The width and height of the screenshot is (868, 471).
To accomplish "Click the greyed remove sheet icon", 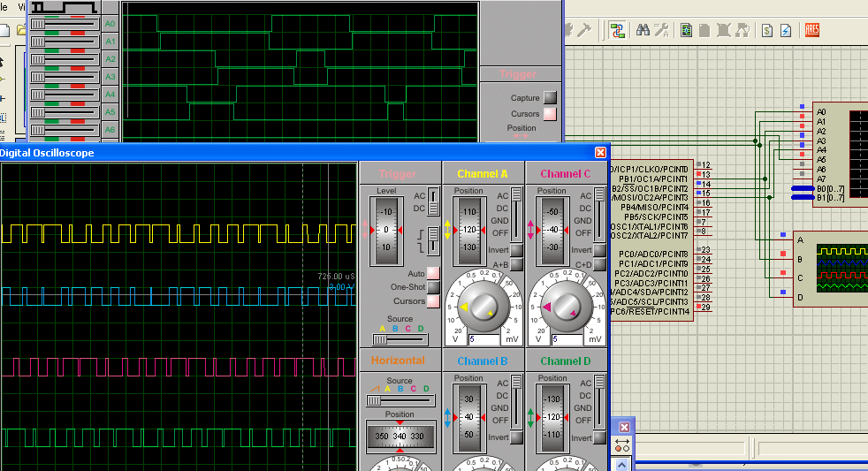I will [724, 30].
